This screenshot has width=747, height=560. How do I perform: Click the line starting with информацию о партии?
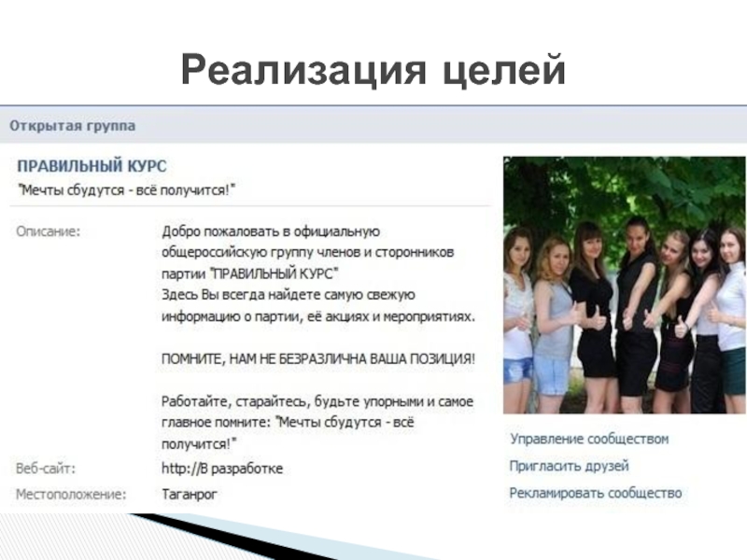[318, 316]
